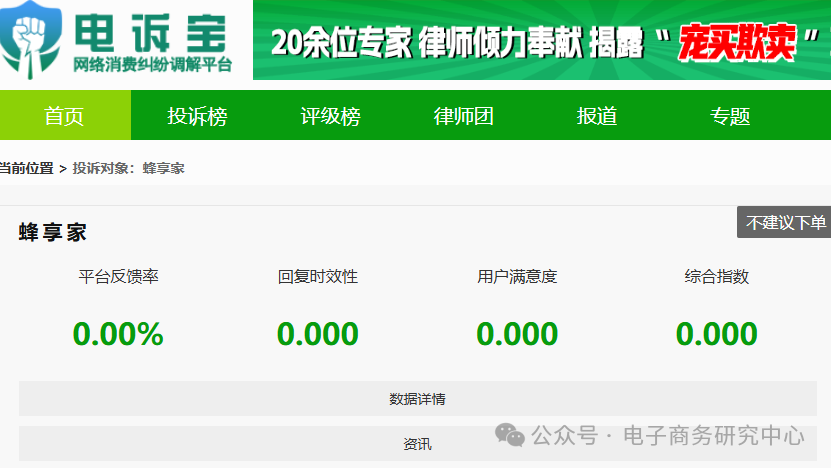Click the 用户满意度 label
The width and height of the screenshot is (831, 468).
click(x=517, y=276)
